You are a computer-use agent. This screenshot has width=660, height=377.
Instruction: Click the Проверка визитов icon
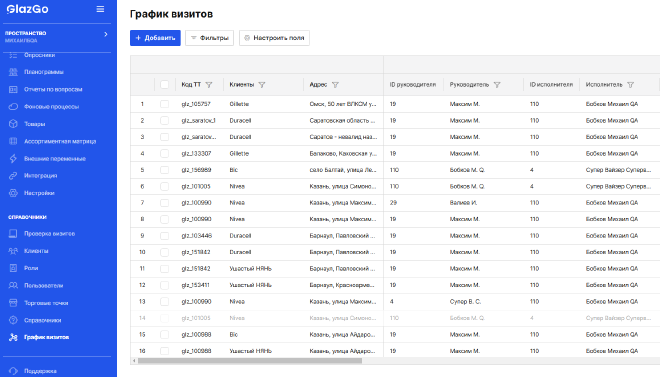pyautogui.click(x=13, y=234)
